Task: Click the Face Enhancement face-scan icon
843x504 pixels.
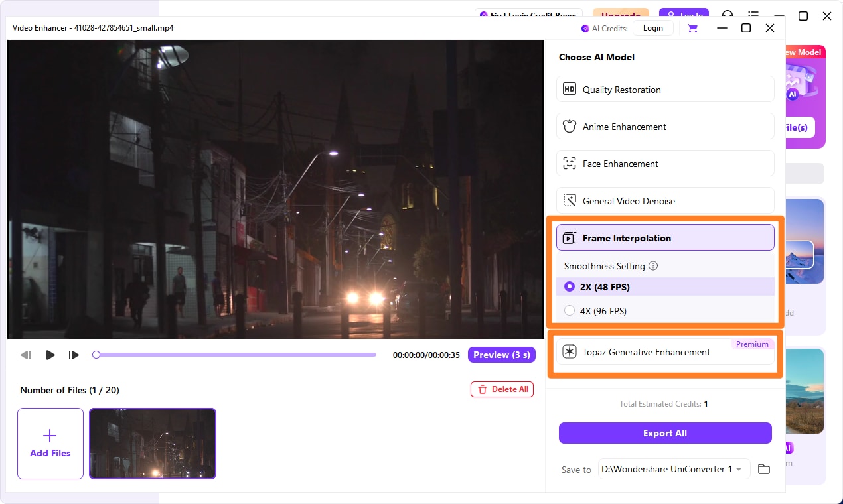Action: (569, 163)
